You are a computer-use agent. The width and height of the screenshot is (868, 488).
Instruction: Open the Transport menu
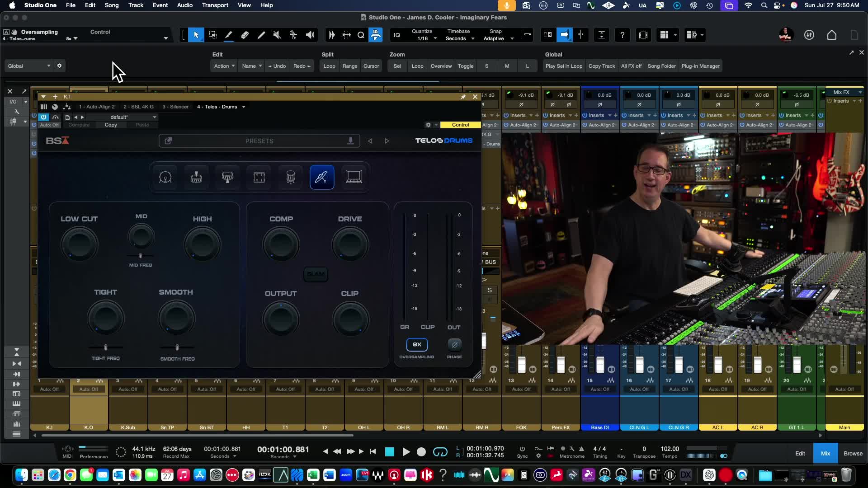tap(215, 5)
